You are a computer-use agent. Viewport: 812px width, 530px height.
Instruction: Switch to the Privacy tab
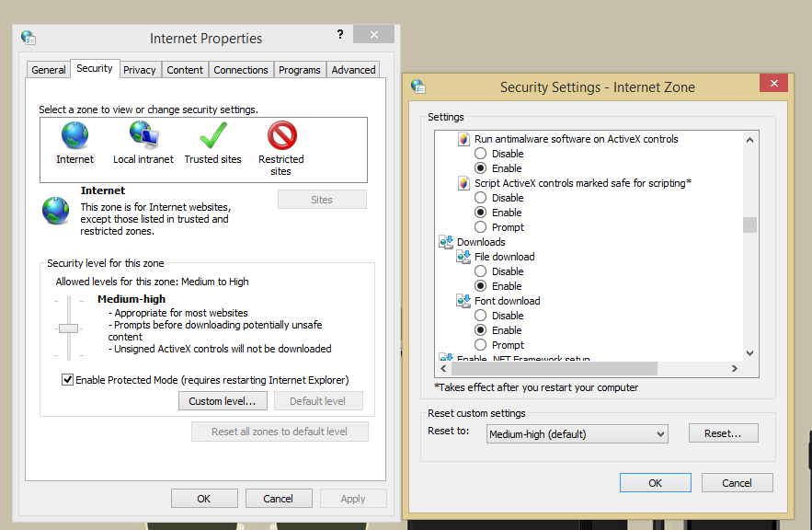140,70
